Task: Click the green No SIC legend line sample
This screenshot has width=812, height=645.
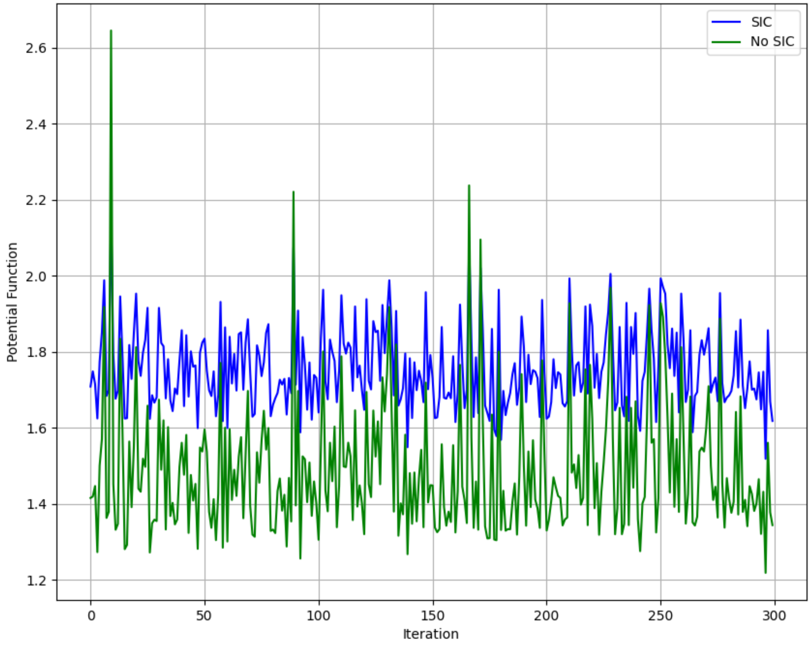Action: (x=726, y=42)
